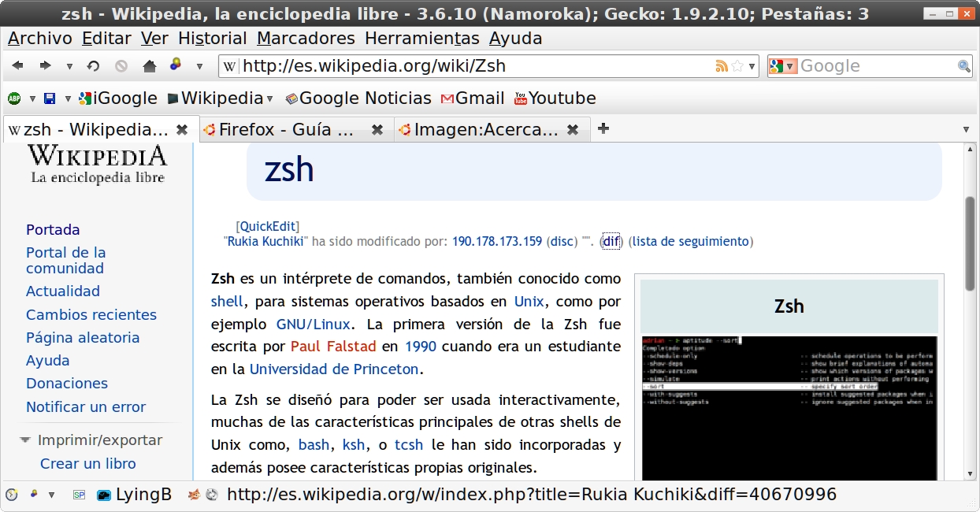Switch to the Firefox - Guía tab
This screenshot has height=512, width=980.
click(295, 130)
